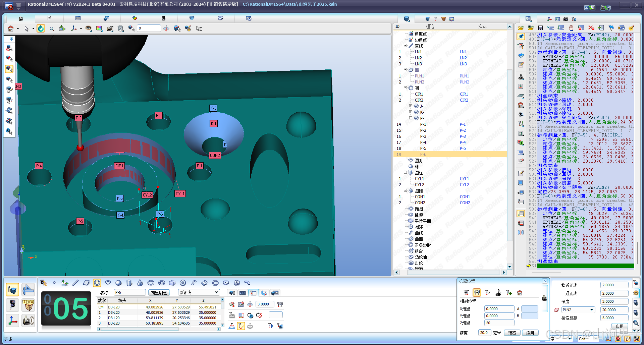Click the Z增量 input field

click(499, 323)
